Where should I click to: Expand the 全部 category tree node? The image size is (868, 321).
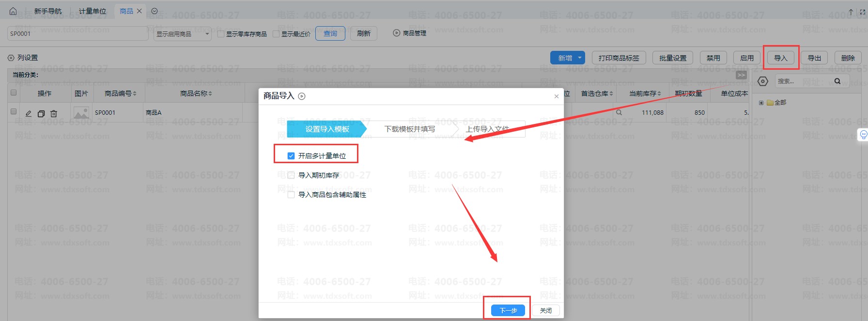coord(761,103)
